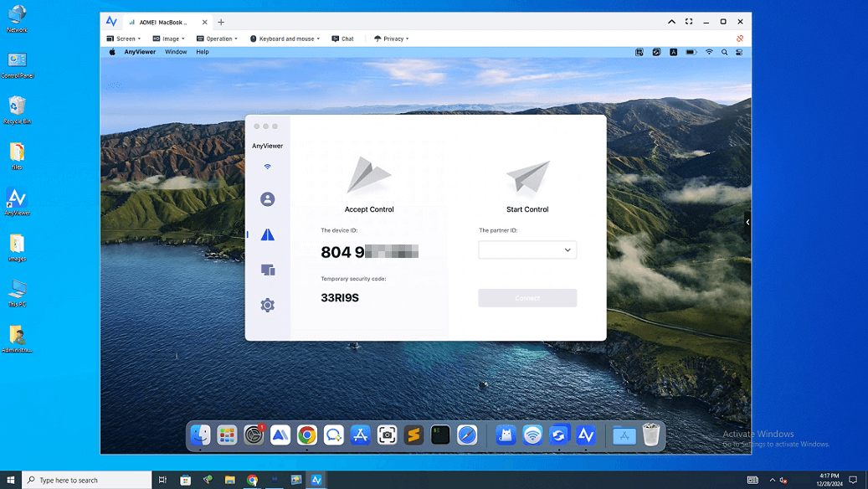
Task: Expand the side panel arrow on right edge
Action: click(x=747, y=222)
